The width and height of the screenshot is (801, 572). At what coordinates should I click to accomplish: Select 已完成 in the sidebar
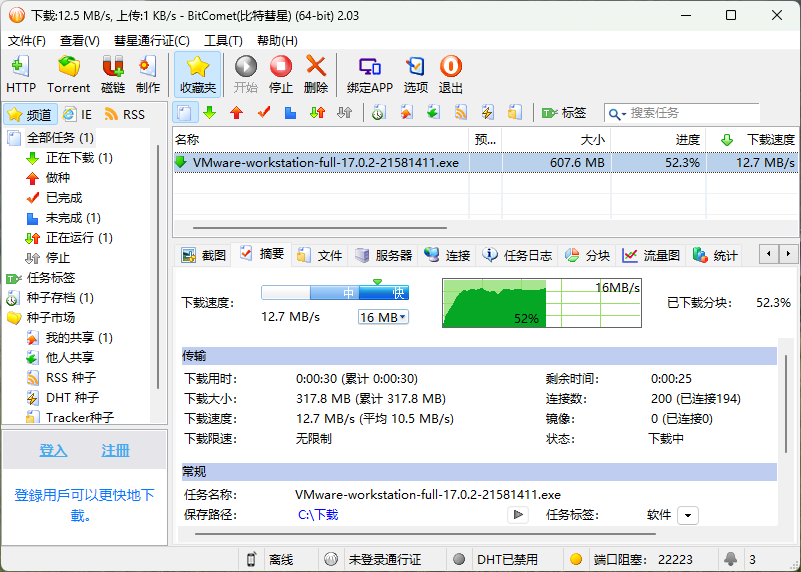click(63, 198)
